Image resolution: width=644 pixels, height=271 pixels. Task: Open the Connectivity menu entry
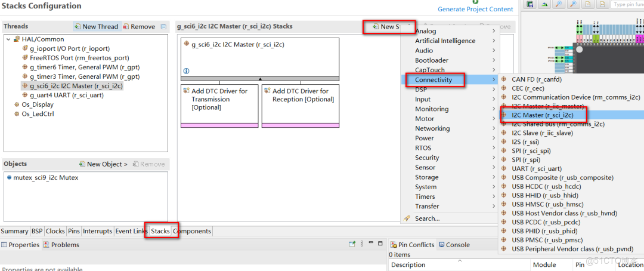[450, 79]
